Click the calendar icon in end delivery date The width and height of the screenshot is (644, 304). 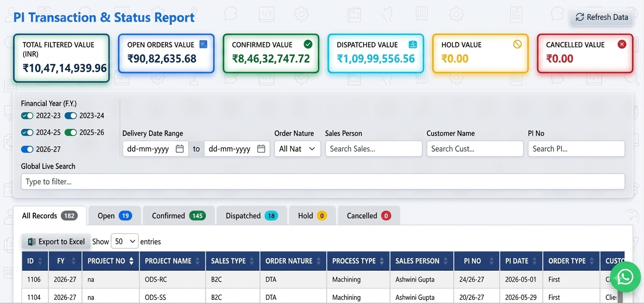click(x=261, y=149)
